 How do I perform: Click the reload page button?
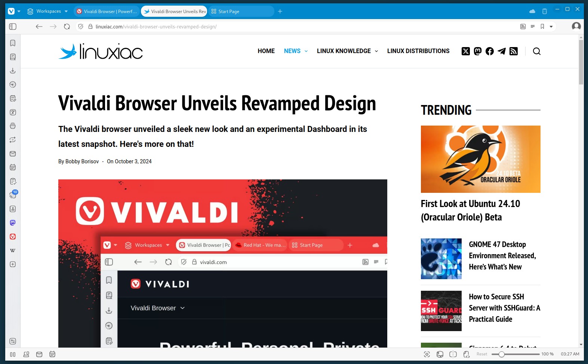click(67, 27)
